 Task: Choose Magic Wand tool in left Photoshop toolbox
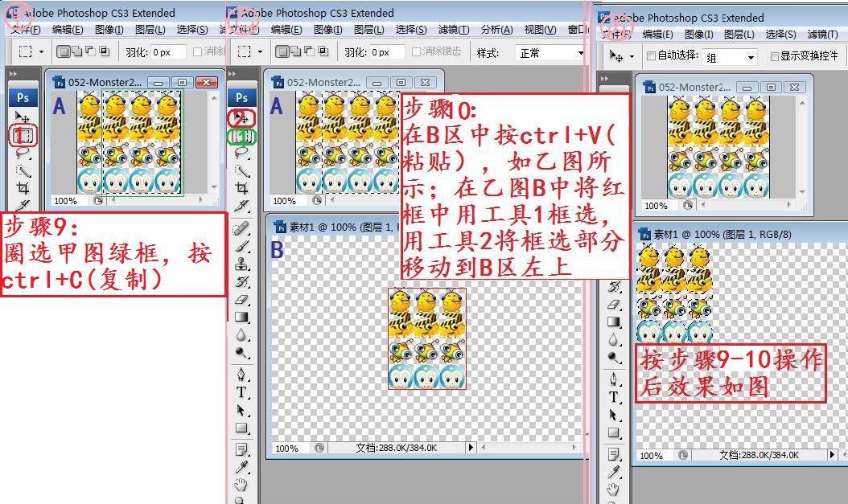[x=23, y=170]
